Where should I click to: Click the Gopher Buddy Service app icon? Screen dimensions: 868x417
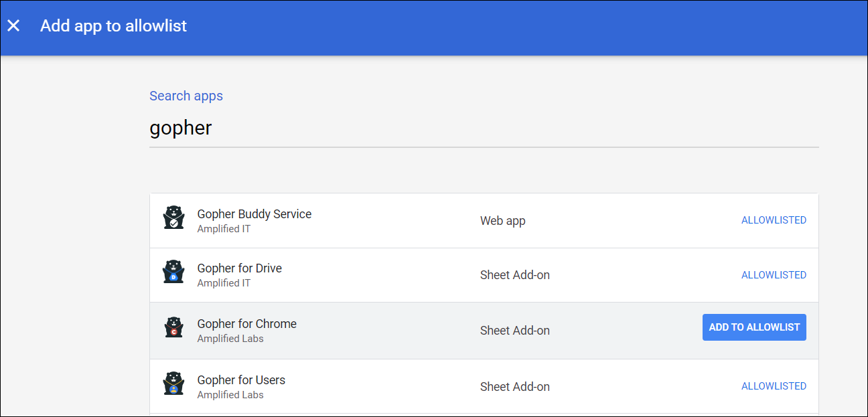[173, 218]
